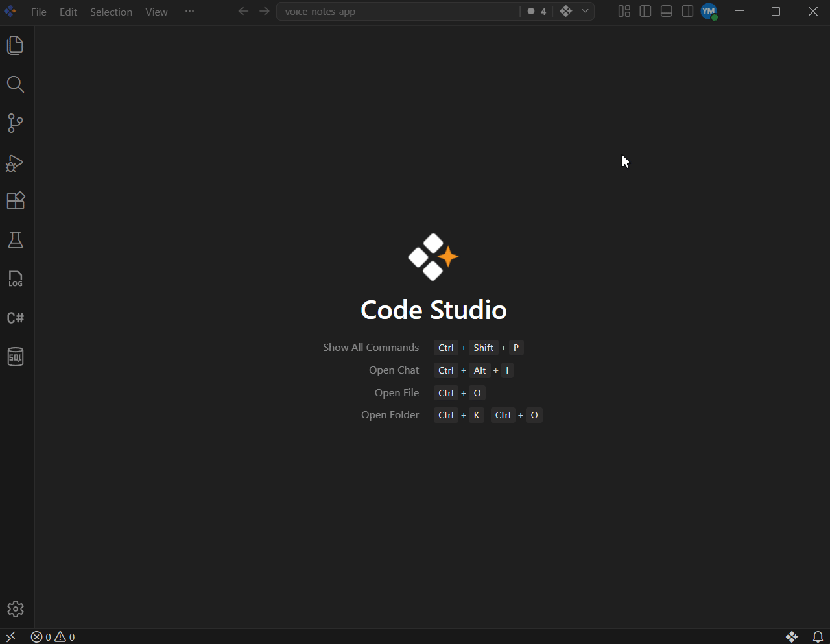The image size is (830, 644).
Task: Open the C# sidebar view
Action: [16, 318]
